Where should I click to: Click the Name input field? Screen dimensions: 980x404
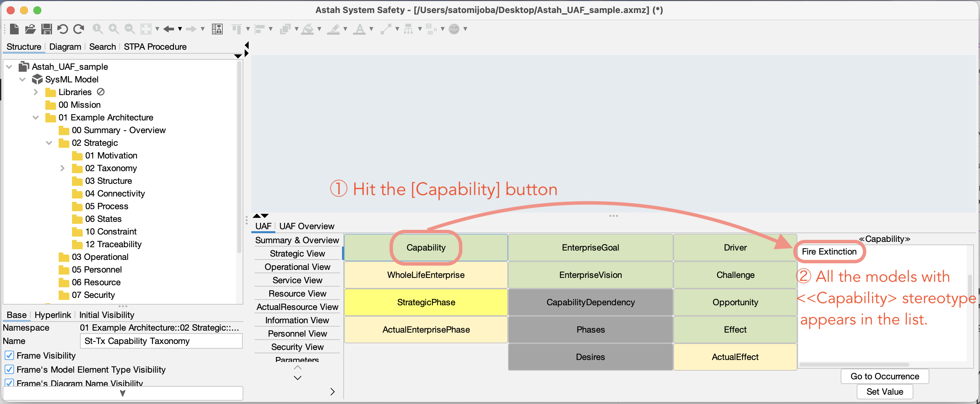point(161,341)
